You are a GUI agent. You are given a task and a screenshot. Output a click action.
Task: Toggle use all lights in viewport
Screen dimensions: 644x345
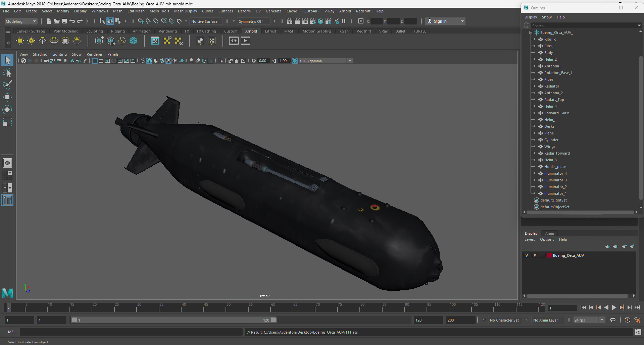175,61
